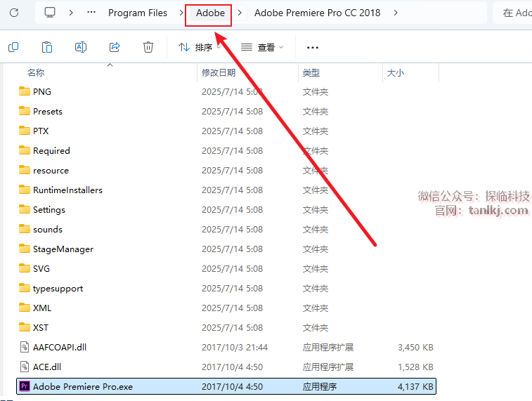The width and height of the screenshot is (532, 401).
Task: Expand the hidden path ellipsis in address bar
Action: [91, 13]
